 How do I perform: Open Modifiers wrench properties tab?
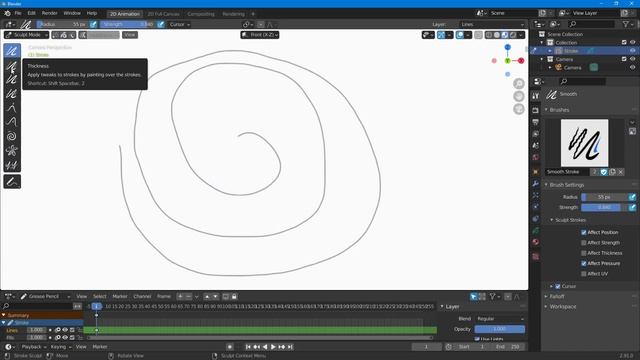[x=536, y=184]
